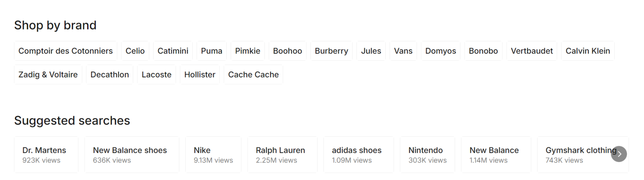Select the Gymshark clothing search card
This screenshot has height=180, width=644.
click(x=576, y=155)
